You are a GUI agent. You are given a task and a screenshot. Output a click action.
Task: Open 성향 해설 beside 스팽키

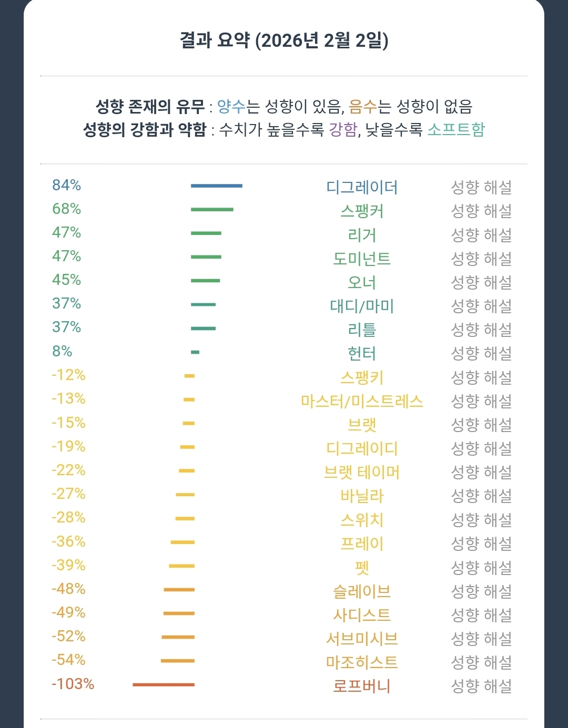pyautogui.click(x=481, y=377)
